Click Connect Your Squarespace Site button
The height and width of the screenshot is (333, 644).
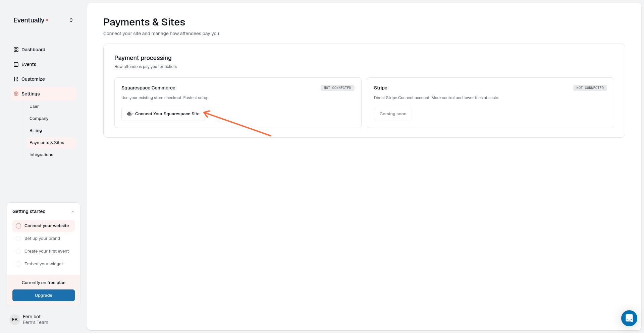click(163, 114)
